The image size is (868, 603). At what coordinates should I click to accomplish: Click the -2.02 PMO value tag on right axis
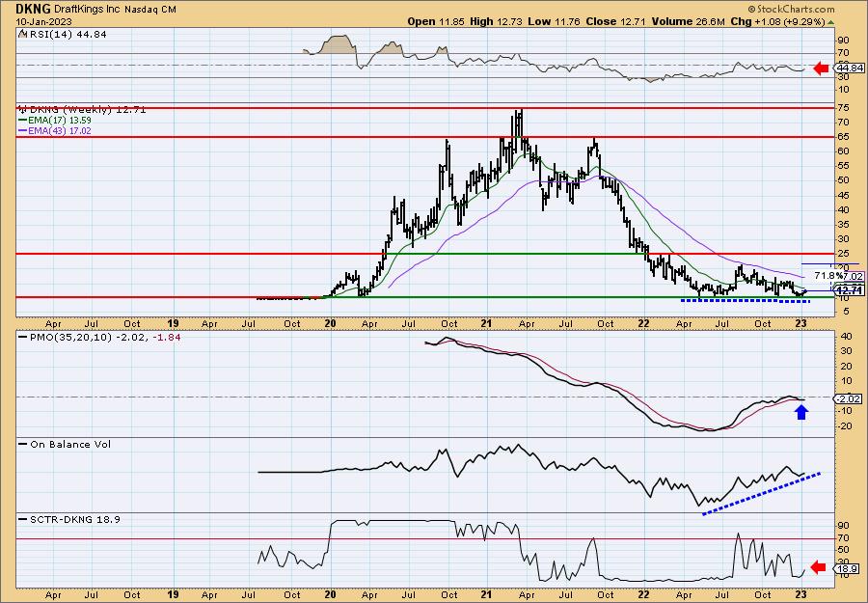[850, 398]
